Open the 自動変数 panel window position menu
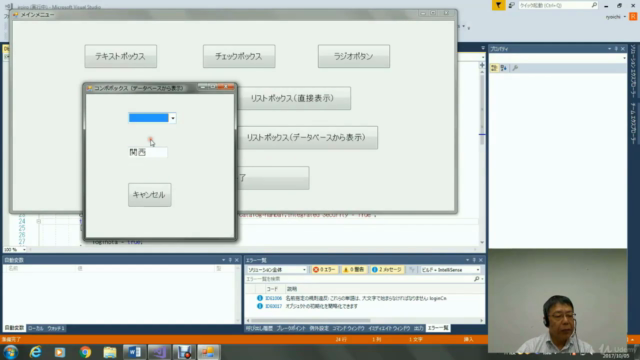This screenshot has width=640, height=360. click(x=223, y=260)
